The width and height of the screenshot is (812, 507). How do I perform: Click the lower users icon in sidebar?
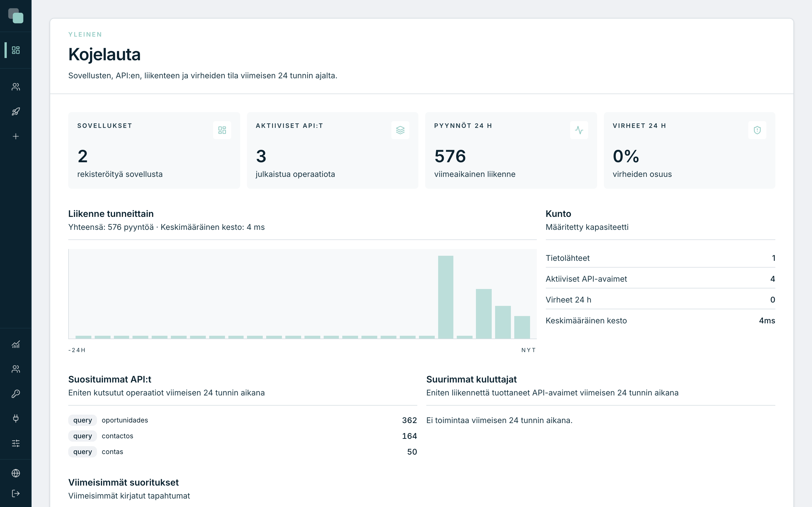[x=16, y=369]
